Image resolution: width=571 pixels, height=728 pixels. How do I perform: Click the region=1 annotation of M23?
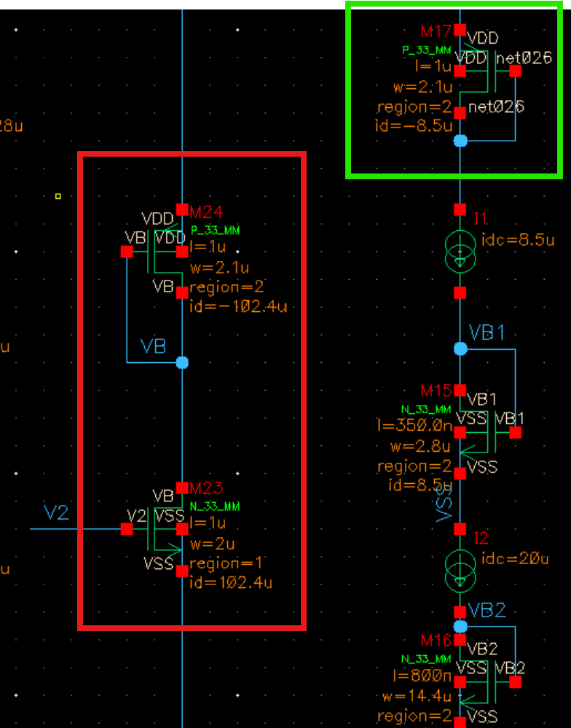(x=226, y=563)
